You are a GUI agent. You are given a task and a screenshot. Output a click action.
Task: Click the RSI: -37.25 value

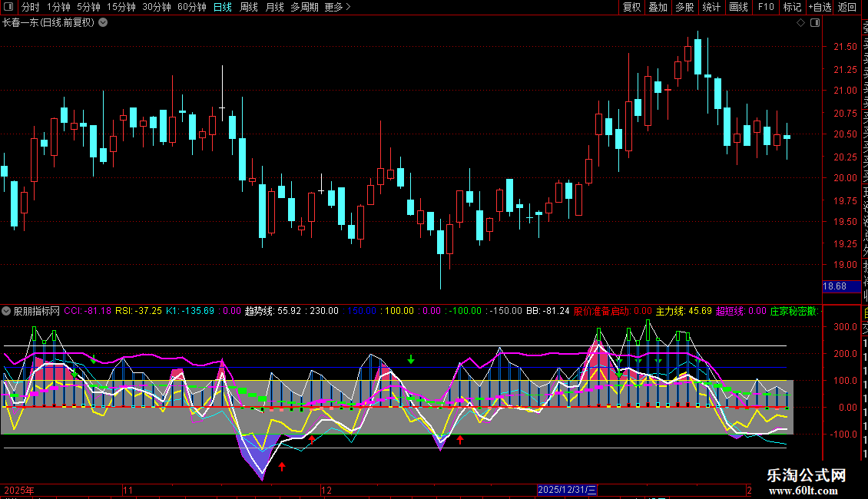[x=138, y=311]
